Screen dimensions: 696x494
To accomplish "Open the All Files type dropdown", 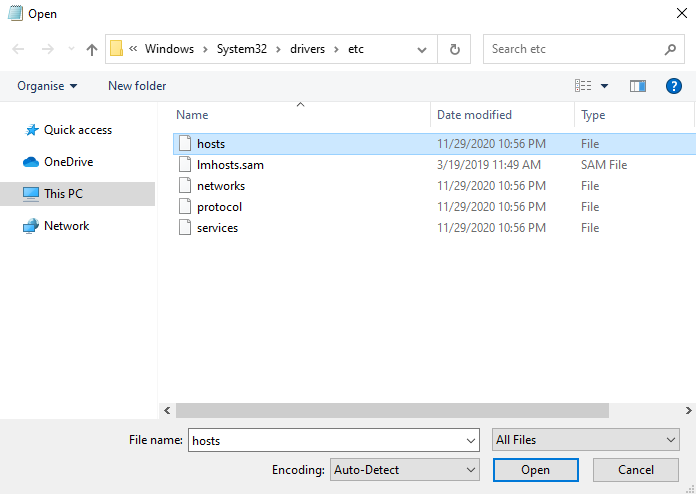I will click(x=585, y=440).
